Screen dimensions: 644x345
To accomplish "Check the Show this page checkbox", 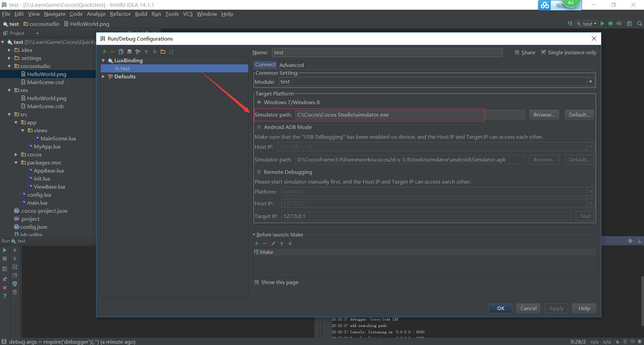I will [257, 282].
